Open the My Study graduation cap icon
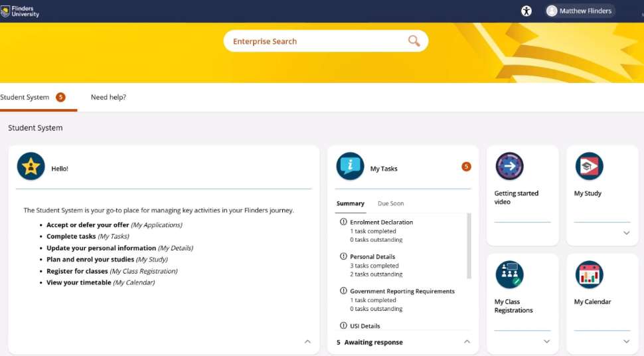 589,167
